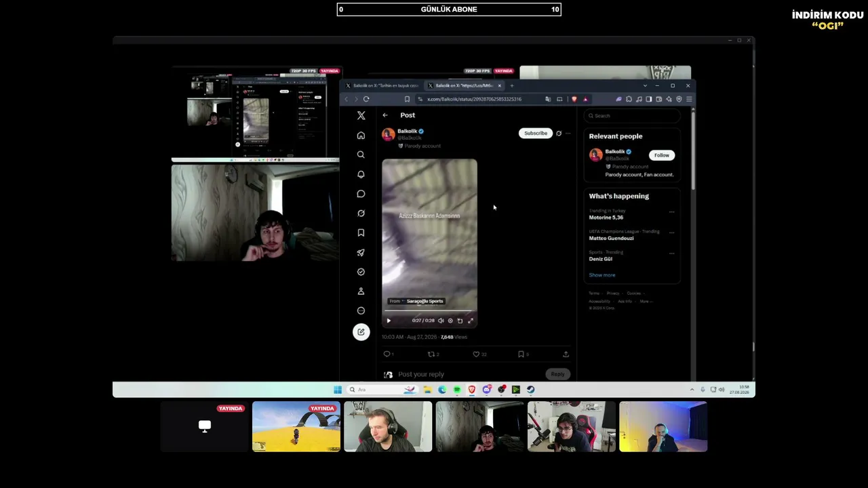The width and height of the screenshot is (868, 488).
Task: Select the game stream thumbnail with yellow ground
Action: coord(296,426)
